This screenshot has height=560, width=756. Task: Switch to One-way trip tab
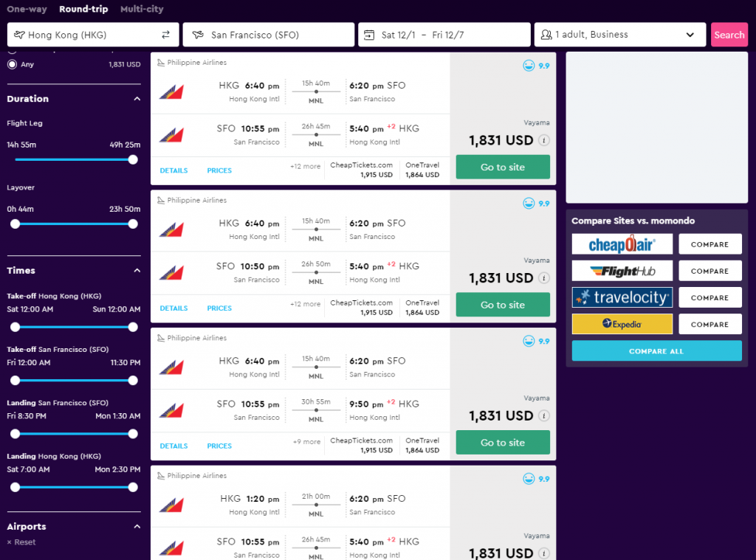pos(27,9)
